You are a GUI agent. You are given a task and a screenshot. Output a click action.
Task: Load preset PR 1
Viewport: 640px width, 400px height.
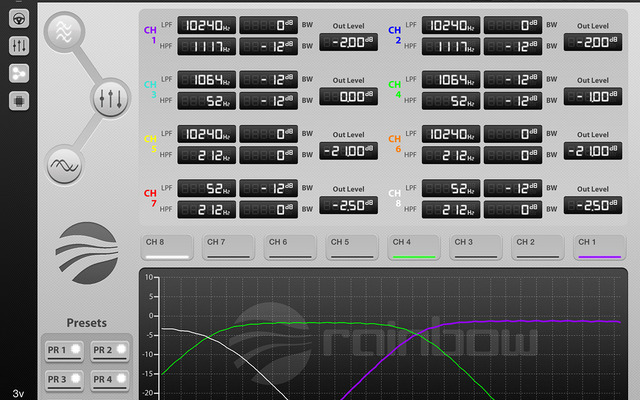(x=63, y=351)
